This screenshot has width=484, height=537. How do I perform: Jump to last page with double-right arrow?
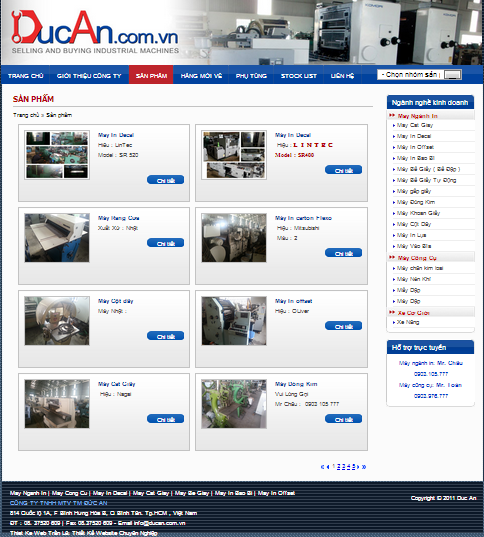click(364, 467)
